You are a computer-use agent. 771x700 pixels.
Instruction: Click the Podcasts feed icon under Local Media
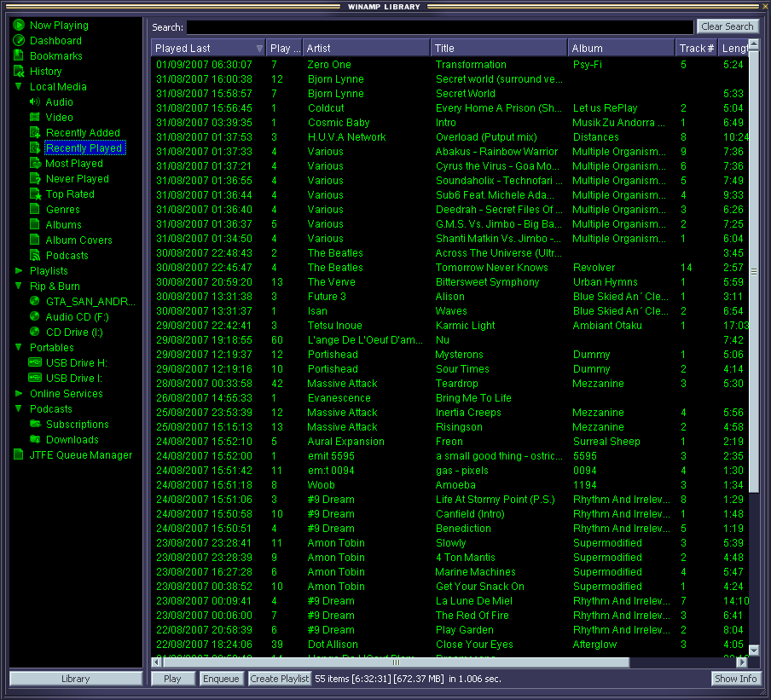click(x=35, y=255)
